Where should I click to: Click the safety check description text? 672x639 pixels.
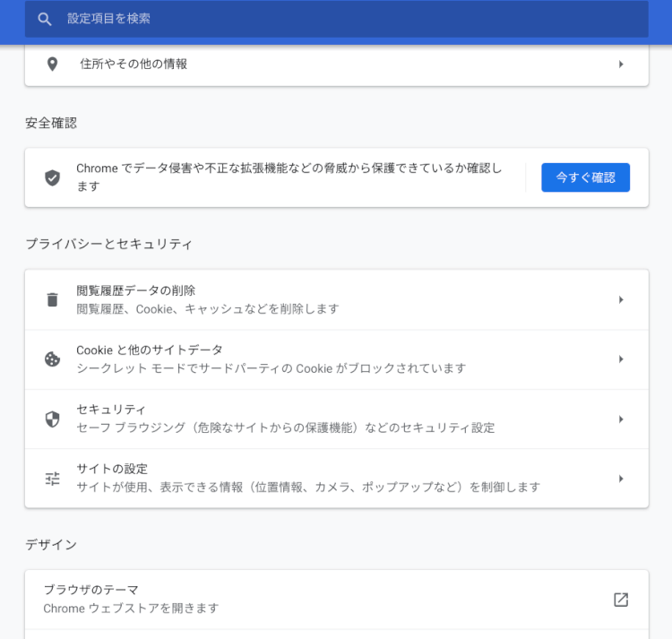point(289,177)
